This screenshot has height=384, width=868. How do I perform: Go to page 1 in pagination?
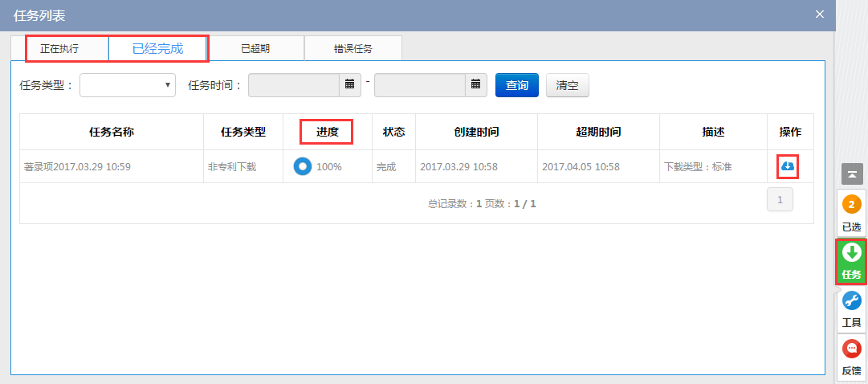coord(780,199)
